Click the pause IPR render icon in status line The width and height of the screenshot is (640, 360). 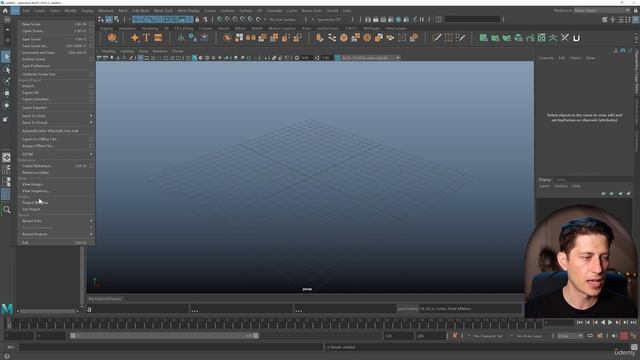pyautogui.click(x=422, y=19)
